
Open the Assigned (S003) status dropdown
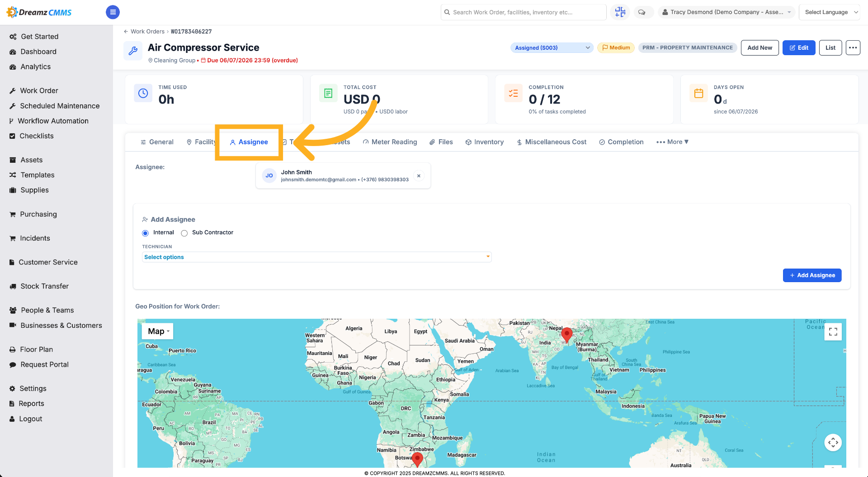click(552, 47)
